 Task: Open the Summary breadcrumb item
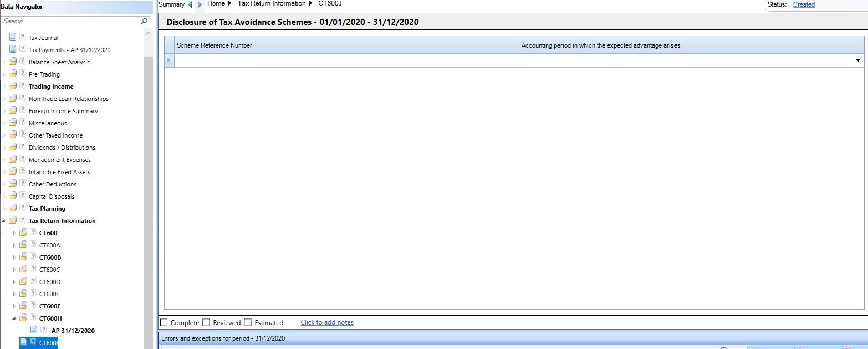click(171, 4)
